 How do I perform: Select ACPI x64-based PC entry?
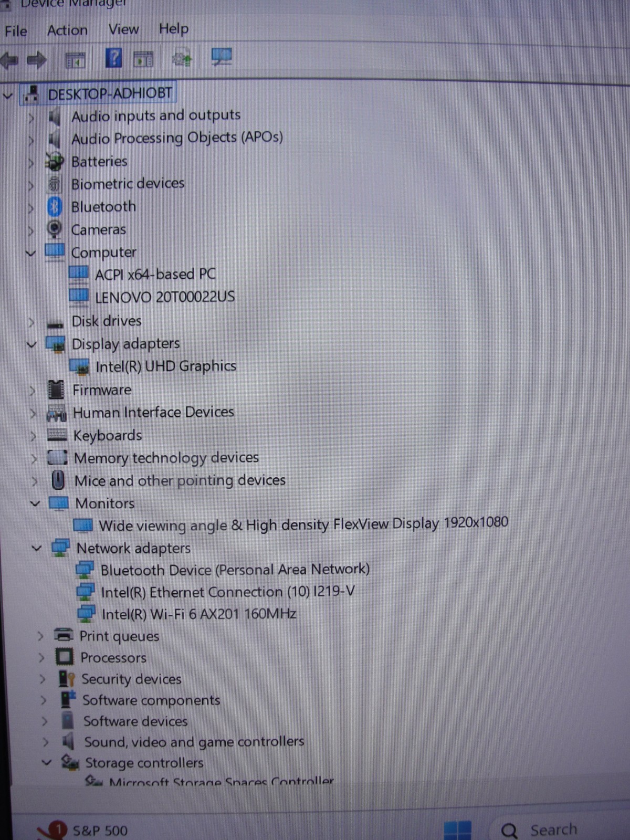tap(155, 274)
